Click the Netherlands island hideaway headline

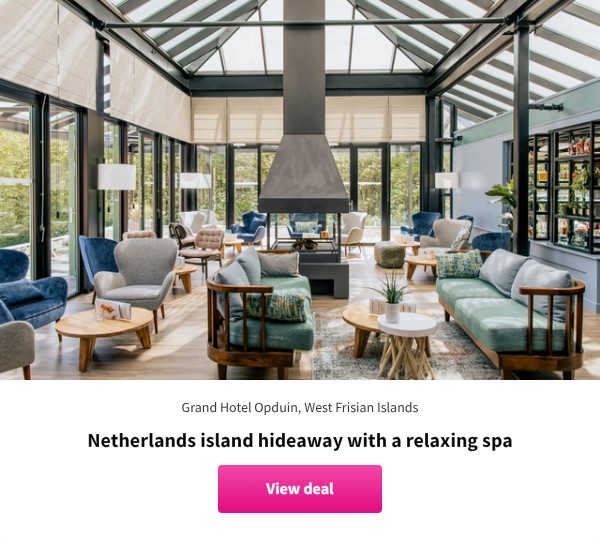point(300,441)
